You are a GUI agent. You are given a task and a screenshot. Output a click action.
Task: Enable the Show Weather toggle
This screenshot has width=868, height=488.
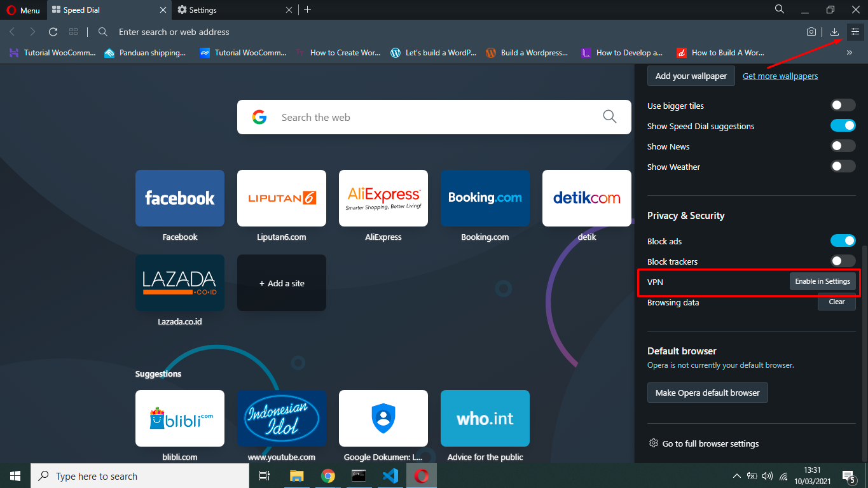tap(843, 167)
